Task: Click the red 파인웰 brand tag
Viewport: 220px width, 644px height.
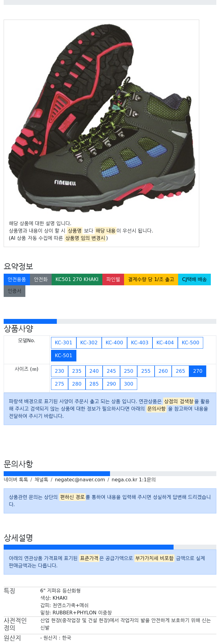Action: pos(113,279)
